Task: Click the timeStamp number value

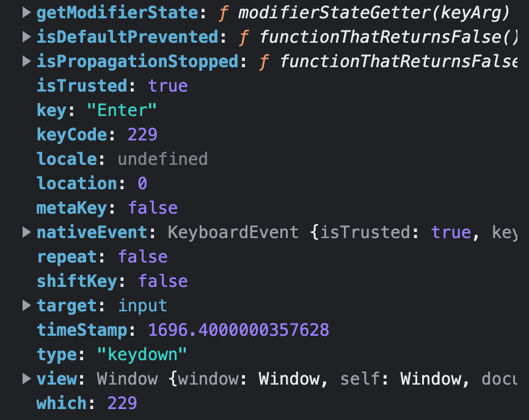Action: (238, 330)
